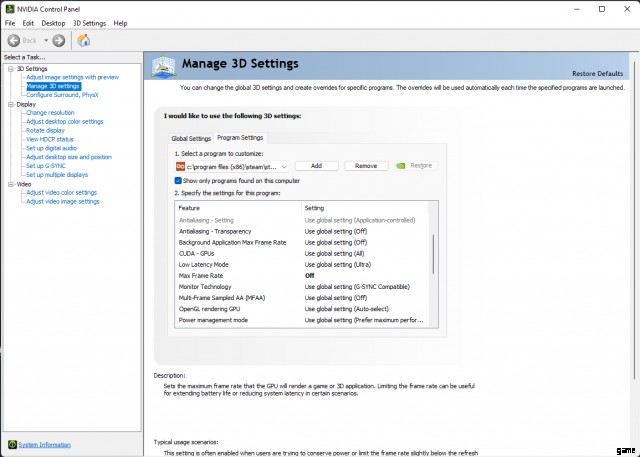This screenshot has width=640, height=457.
Task: Click the NVIDIA logo in the title bar
Action: pos(8,8)
